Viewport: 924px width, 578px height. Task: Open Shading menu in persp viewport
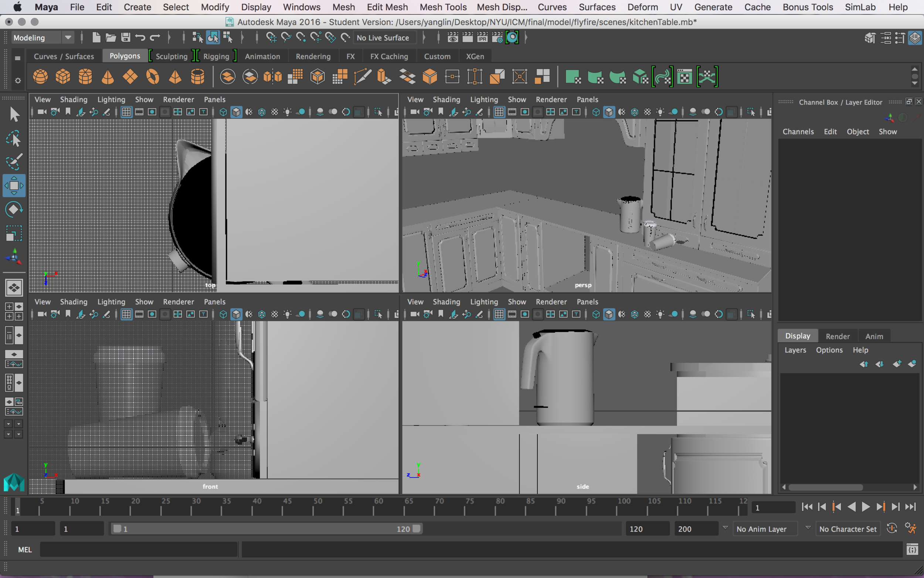click(x=446, y=99)
